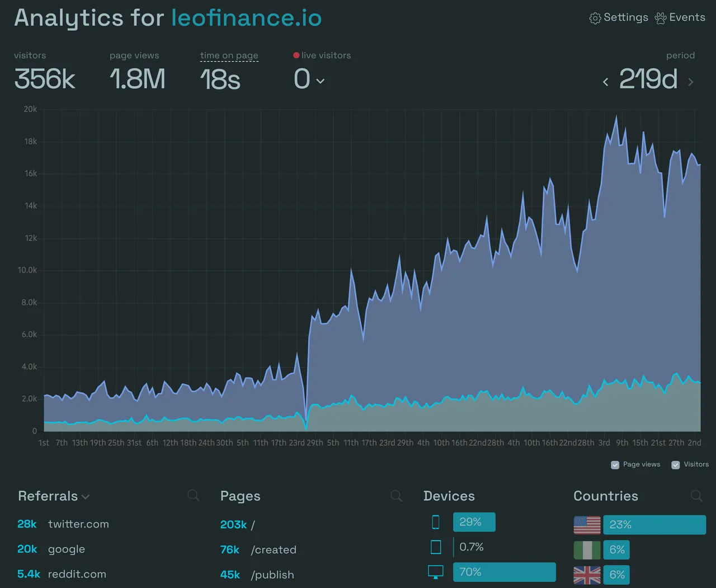
Task: Click the United States flag
Action: tap(587, 525)
